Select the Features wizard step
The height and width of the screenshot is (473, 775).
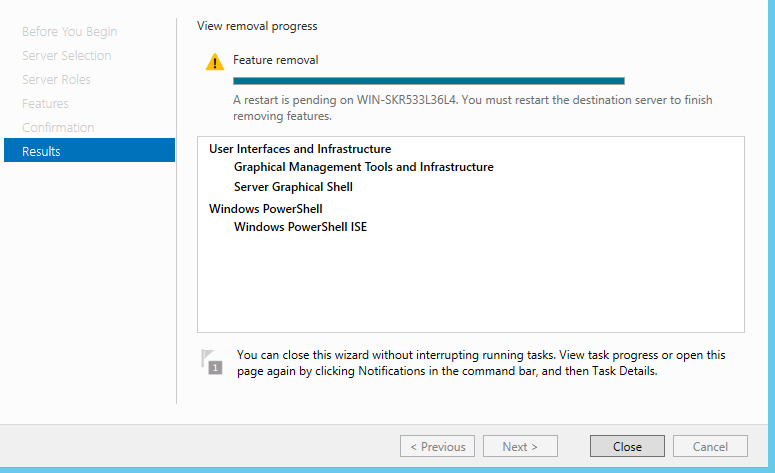coord(45,103)
